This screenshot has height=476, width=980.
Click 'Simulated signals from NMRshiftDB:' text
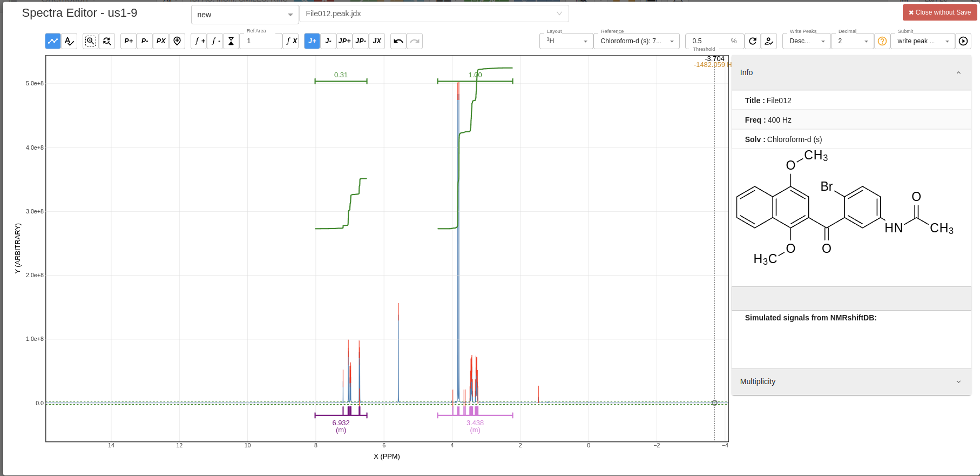810,318
